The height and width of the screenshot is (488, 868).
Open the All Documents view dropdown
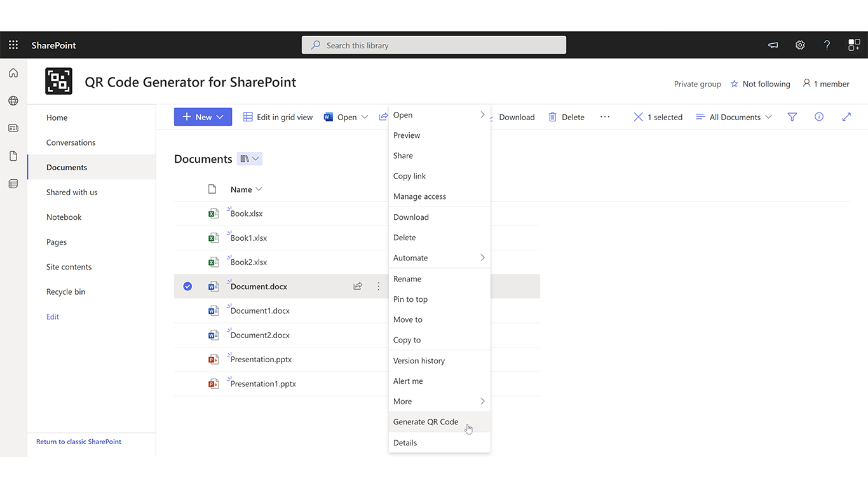(734, 117)
